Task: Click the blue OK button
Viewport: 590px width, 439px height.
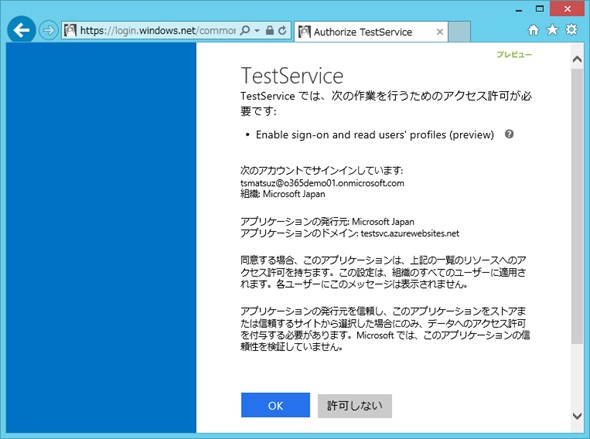Action: coord(275,405)
